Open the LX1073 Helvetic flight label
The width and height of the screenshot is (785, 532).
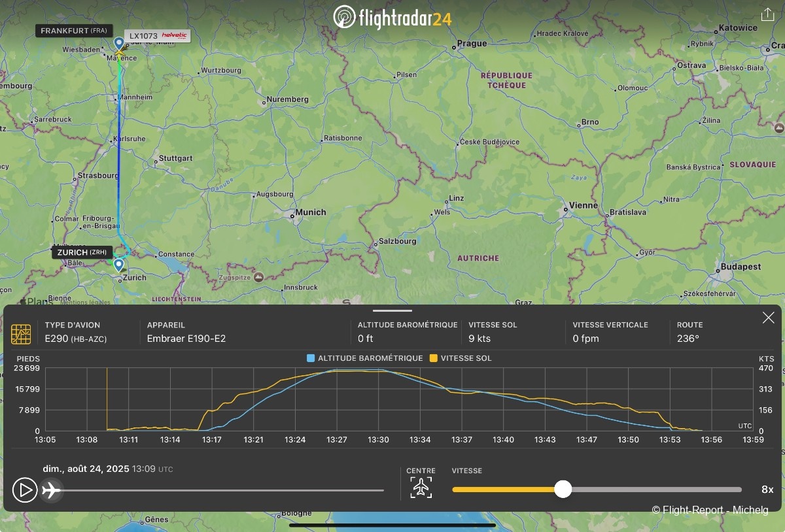pyautogui.click(x=157, y=36)
